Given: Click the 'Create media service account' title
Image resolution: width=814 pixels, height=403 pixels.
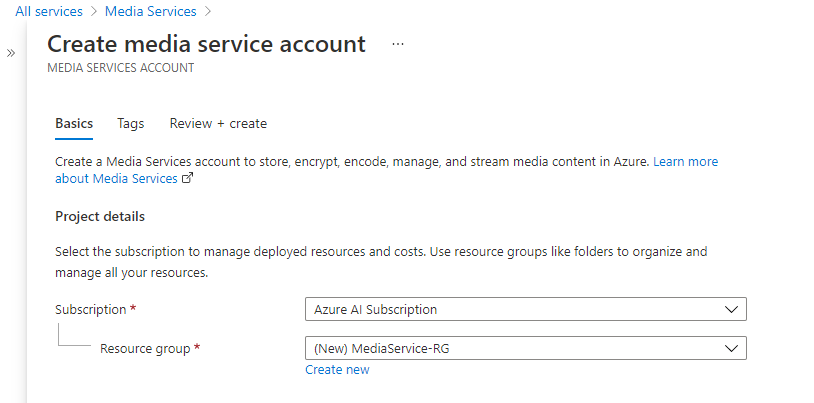Looking at the screenshot, I should (206, 44).
